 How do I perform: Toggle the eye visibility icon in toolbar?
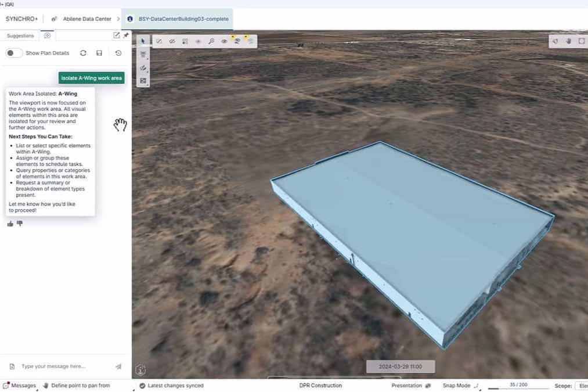[224, 41]
